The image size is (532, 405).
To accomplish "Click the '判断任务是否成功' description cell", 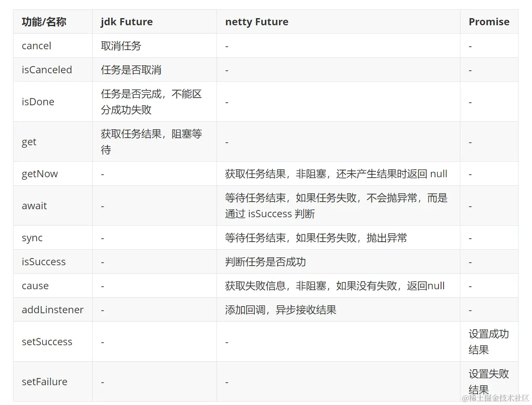I will coord(265,262).
